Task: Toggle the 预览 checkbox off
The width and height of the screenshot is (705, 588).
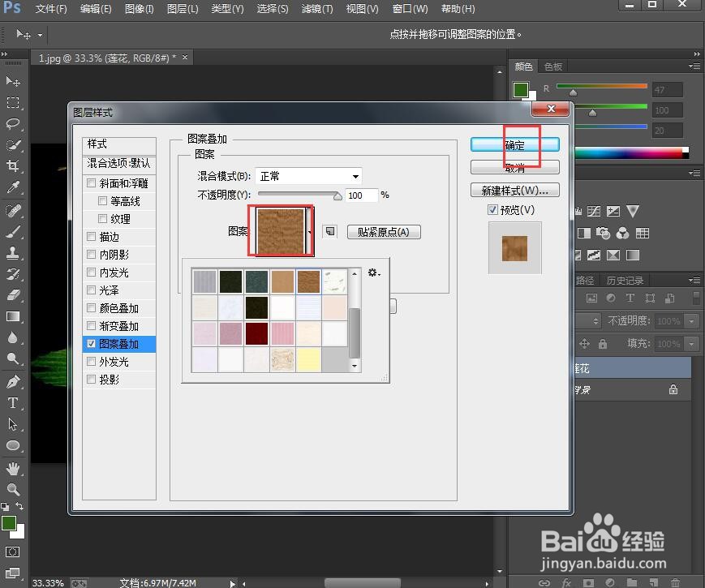Action: click(x=493, y=209)
